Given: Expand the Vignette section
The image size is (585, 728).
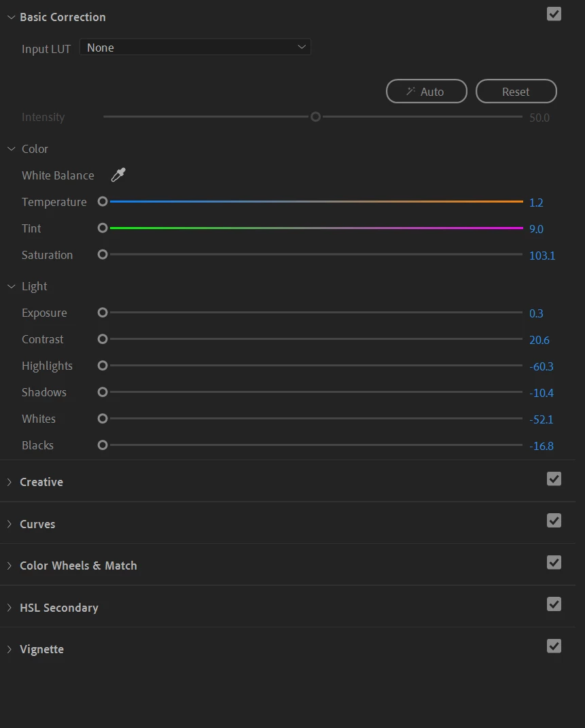Looking at the screenshot, I should click(10, 649).
